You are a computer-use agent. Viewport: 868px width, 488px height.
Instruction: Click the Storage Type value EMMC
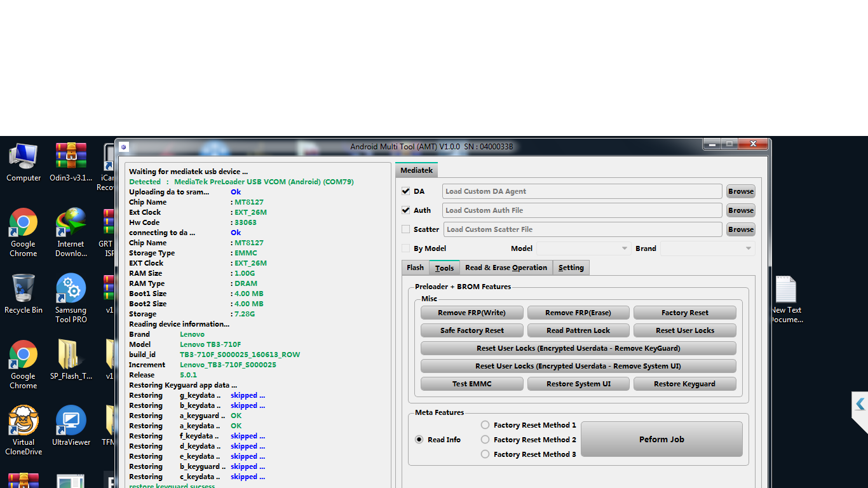246,253
